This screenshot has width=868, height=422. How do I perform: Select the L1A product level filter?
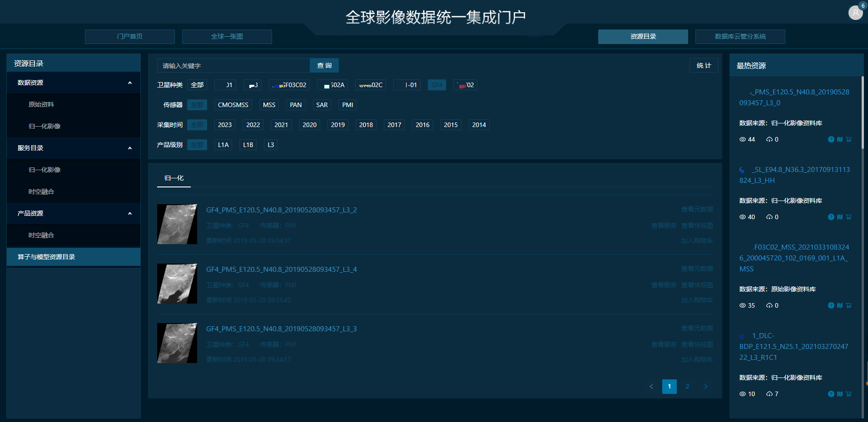point(223,145)
